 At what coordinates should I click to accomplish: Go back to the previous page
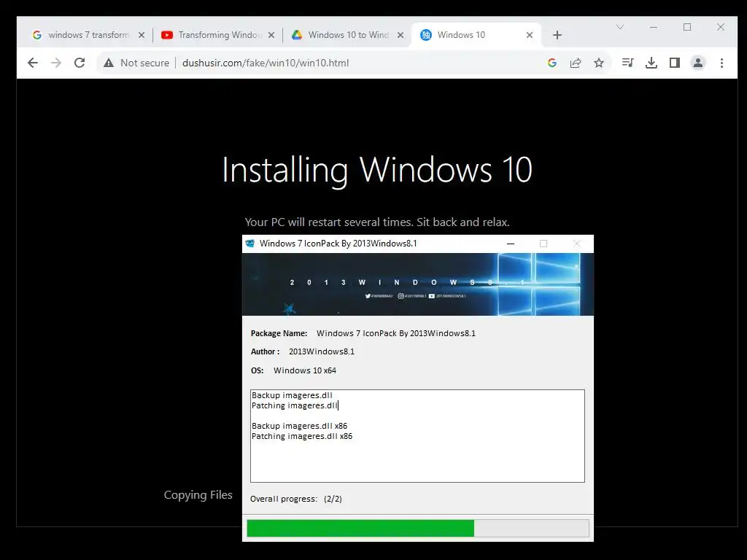coord(32,63)
